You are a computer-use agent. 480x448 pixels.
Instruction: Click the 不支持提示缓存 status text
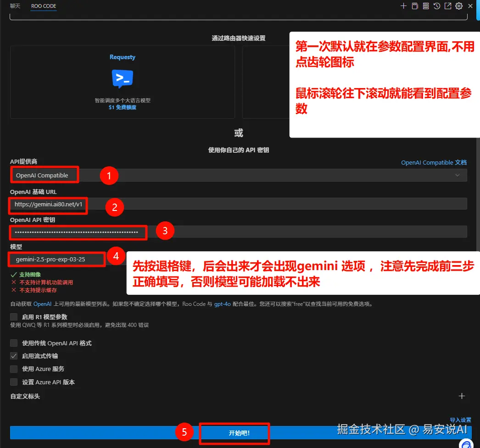tap(38, 290)
